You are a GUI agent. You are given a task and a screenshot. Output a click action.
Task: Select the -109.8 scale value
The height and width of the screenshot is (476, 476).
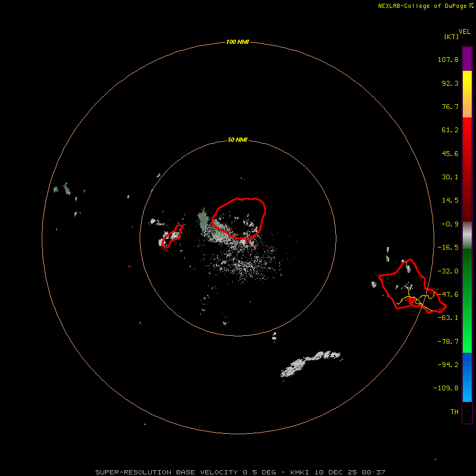[x=446, y=388]
